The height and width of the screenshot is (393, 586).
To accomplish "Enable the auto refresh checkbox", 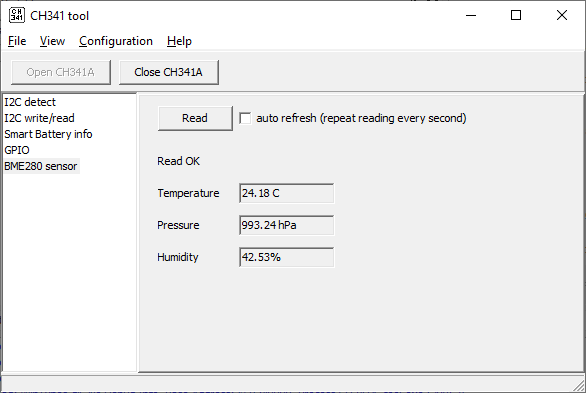I will [245, 118].
